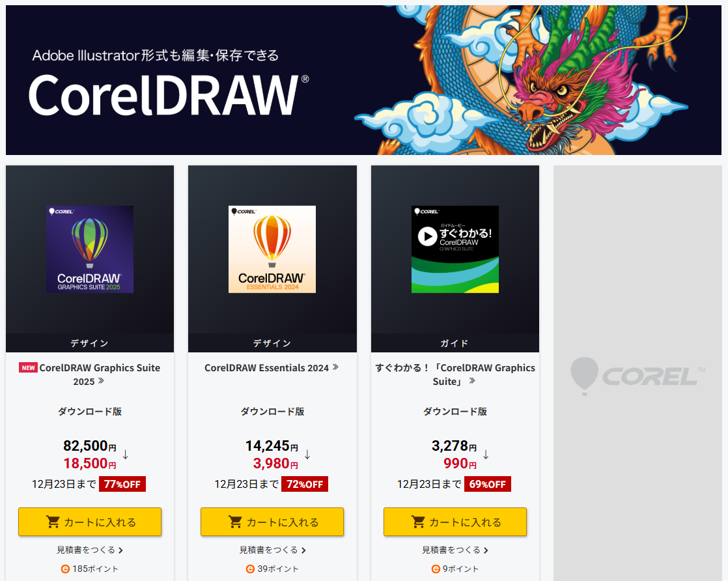Open the すぐわかる guide movie thumbnail

(x=455, y=249)
